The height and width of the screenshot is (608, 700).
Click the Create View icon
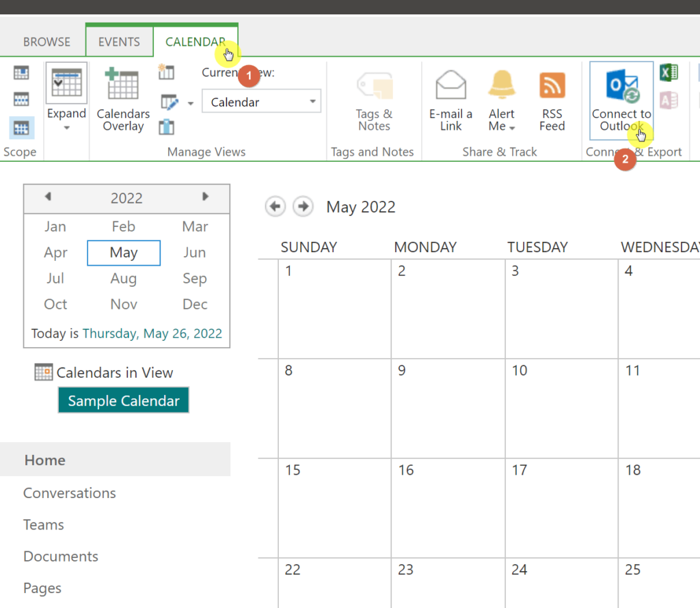pyautogui.click(x=167, y=72)
